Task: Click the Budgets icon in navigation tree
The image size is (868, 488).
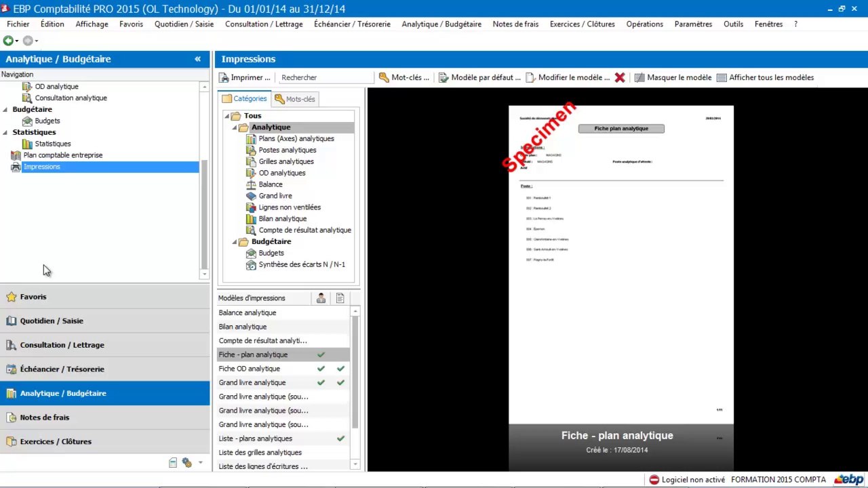Action: coord(27,121)
